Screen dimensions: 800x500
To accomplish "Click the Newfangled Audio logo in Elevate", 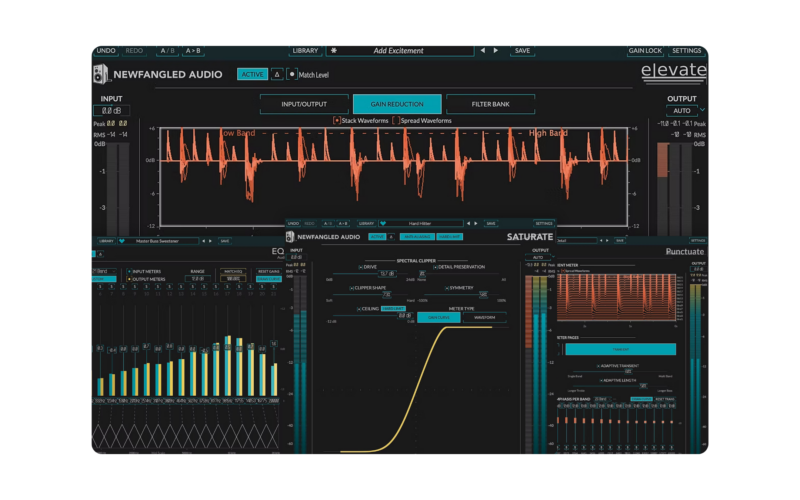I will coord(100,75).
